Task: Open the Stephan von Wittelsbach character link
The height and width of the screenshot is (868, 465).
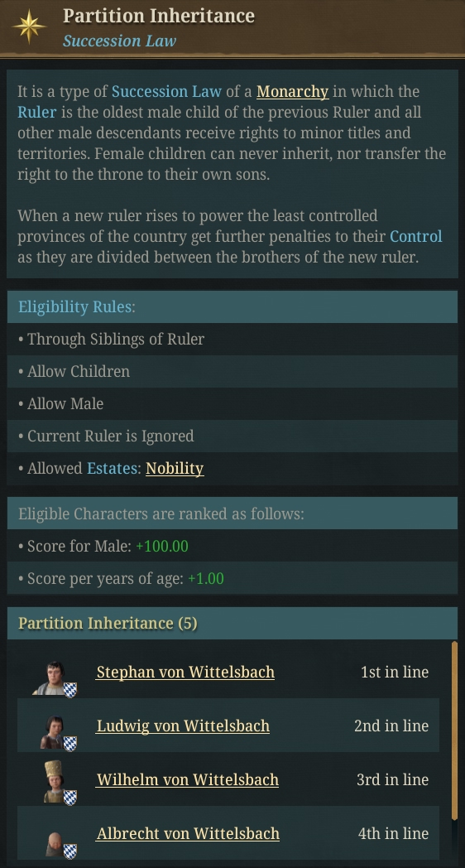Action: click(185, 672)
